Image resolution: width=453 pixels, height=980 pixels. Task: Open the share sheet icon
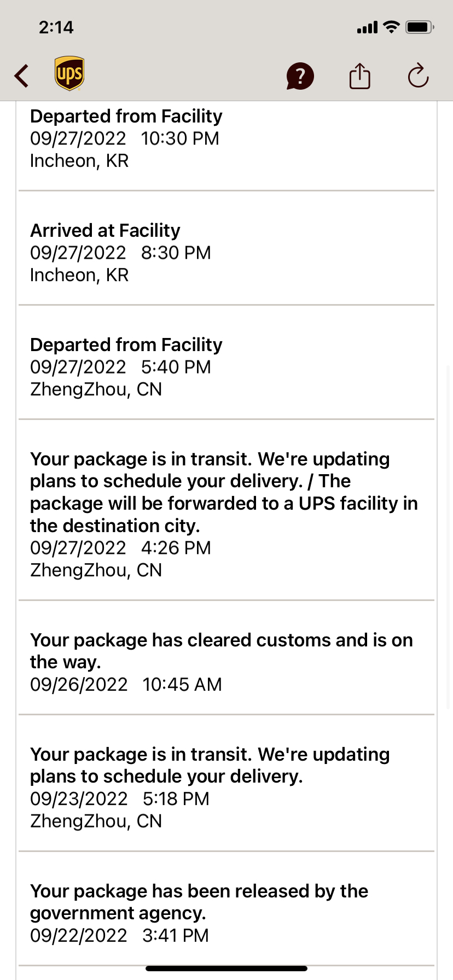tap(359, 75)
